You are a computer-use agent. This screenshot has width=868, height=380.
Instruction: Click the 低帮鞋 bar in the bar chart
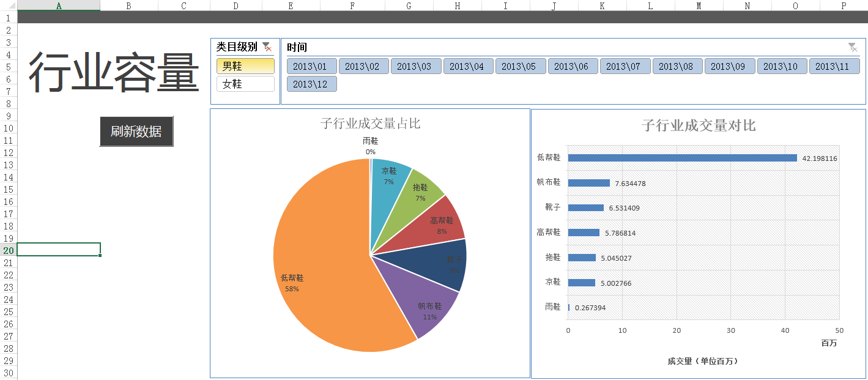click(x=682, y=158)
